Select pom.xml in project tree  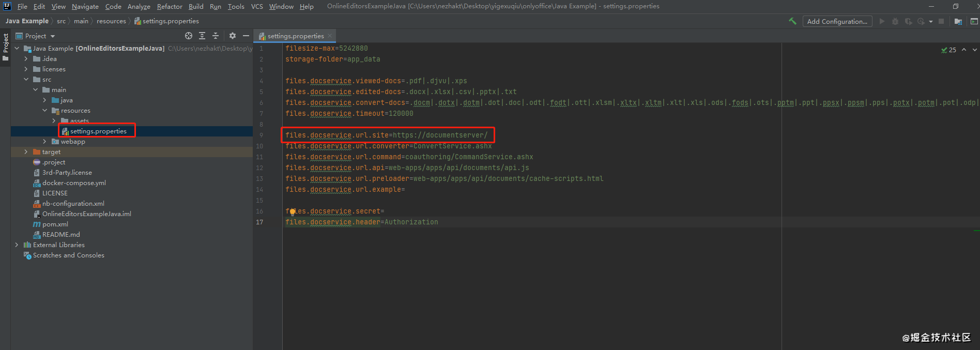(55, 224)
